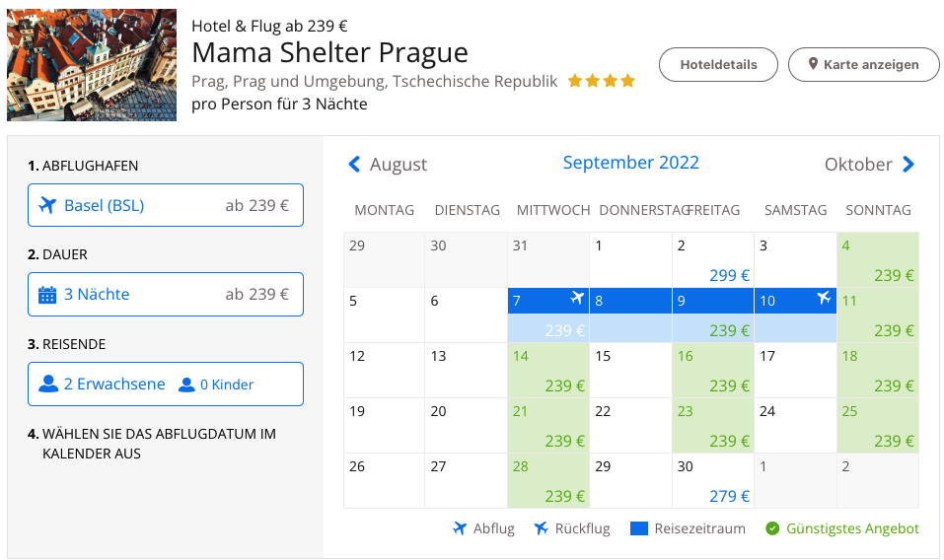Image resolution: width=944 pixels, height=560 pixels.
Task: Select September 14 as departure date
Action: pyautogui.click(x=547, y=371)
